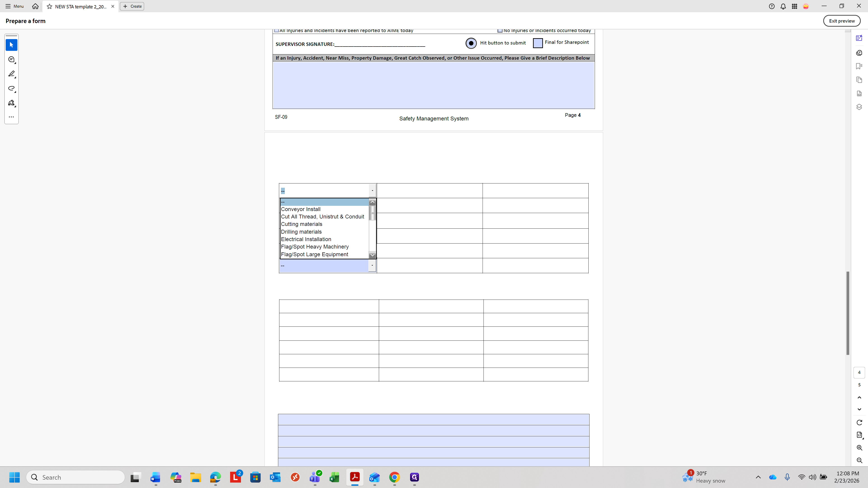Choose Electrical Installation from dropdown list
The height and width of the screenshot is (488, 868).
pyautogui.click(x=306, y=239)
